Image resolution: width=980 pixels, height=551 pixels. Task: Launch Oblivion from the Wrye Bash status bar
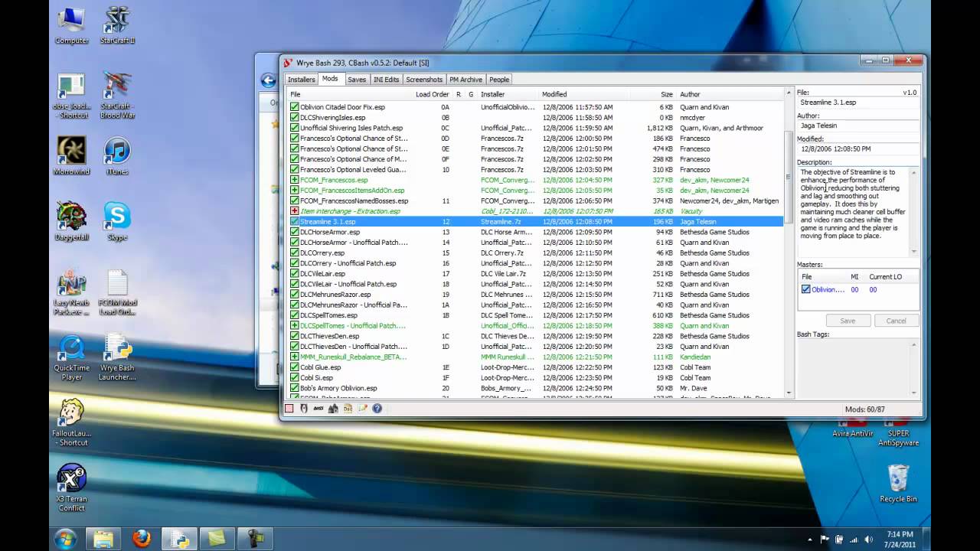[304, 409]
